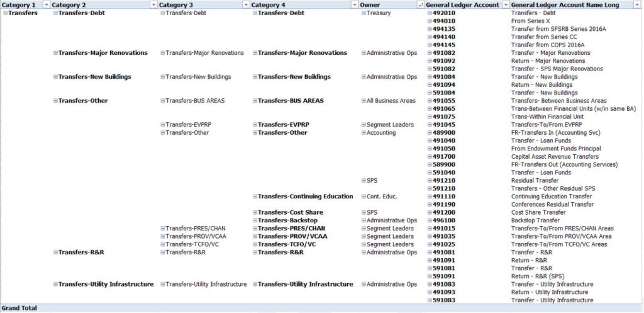This screenshot has height=313, width=644.
Task: Collapse Transfers-Utility Infrastructure in Category 2
Action: (x=55, y=285)
